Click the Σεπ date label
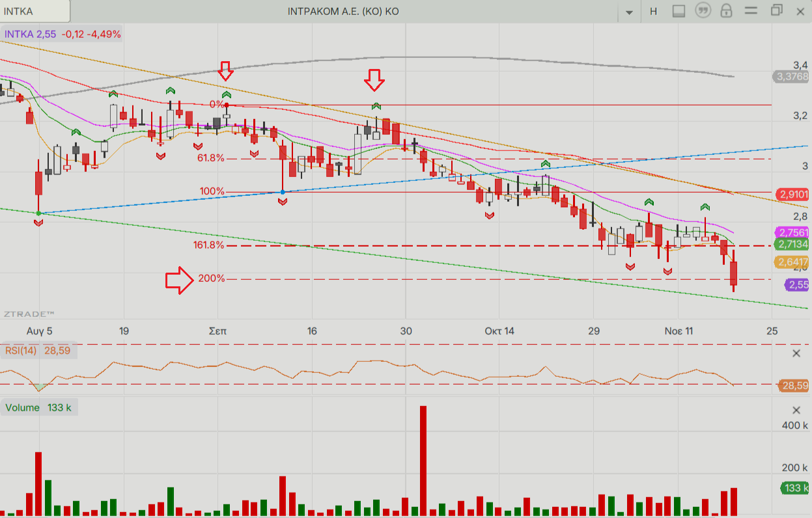 tap(217, 331)
